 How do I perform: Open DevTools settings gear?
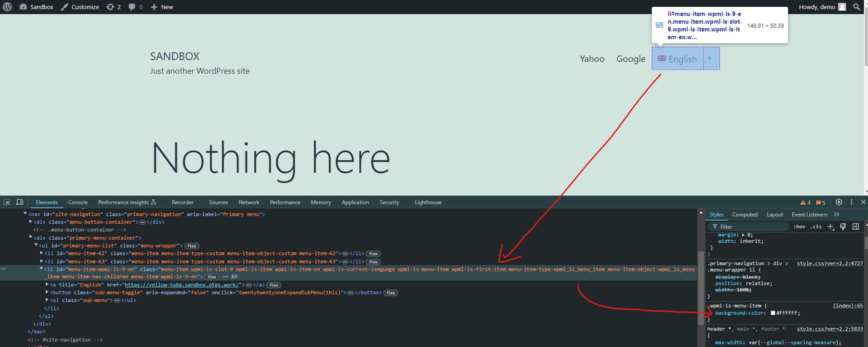click(x=839, y=202)
